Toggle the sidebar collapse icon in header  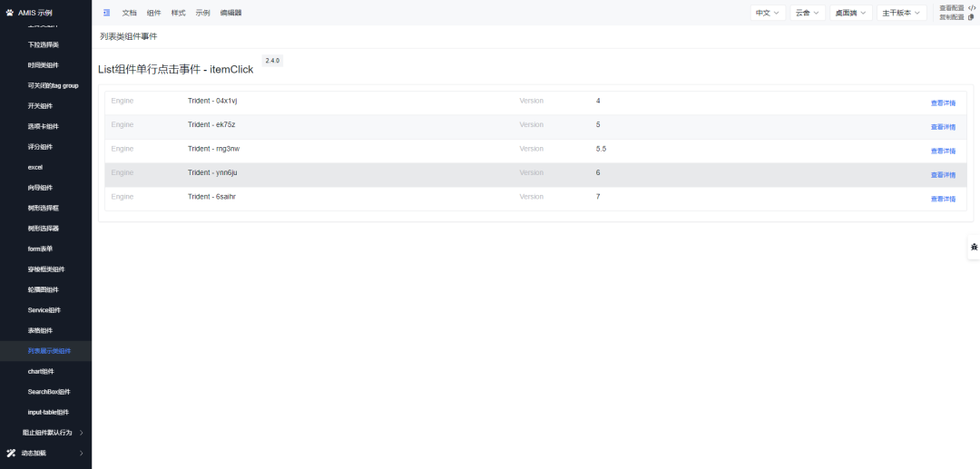107,13
